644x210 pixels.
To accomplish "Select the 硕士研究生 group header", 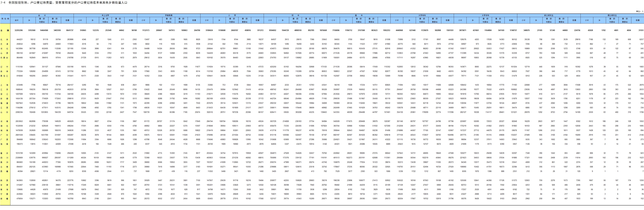I will click(549, 15).
